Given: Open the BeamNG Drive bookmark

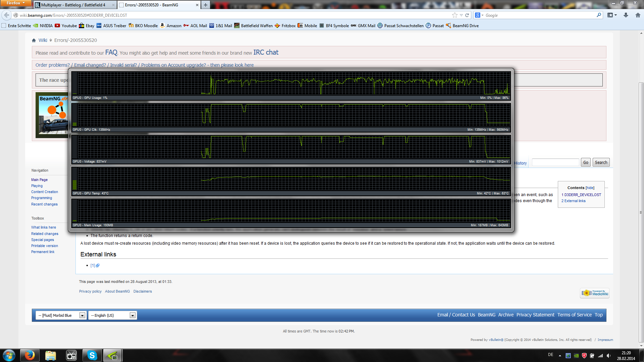Looking at the screenshot, I should (x=462, y=25).
